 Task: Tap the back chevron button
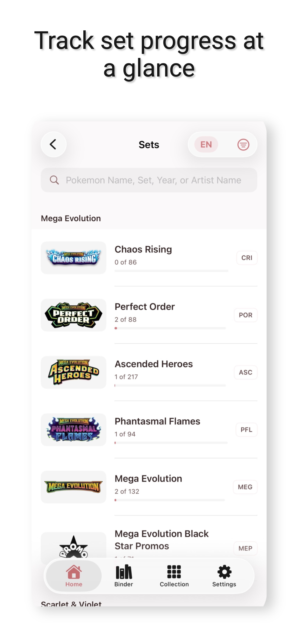click(53, 144)
